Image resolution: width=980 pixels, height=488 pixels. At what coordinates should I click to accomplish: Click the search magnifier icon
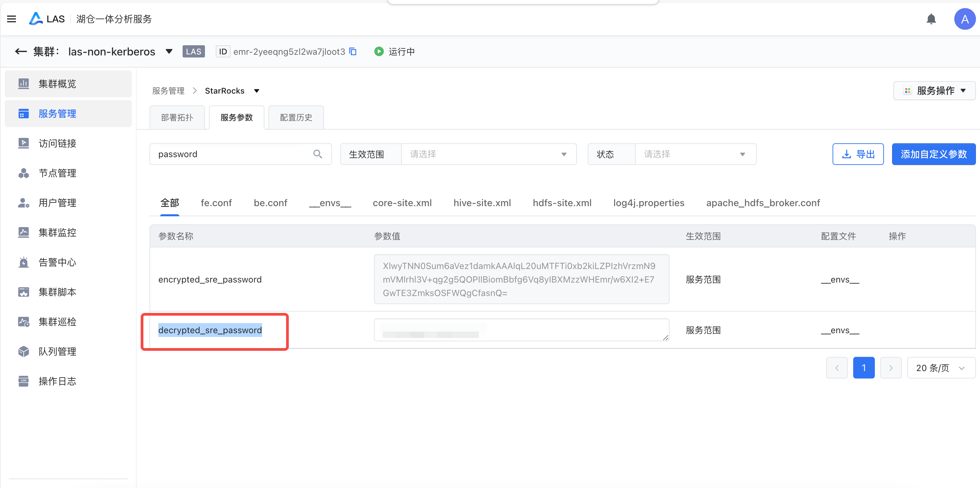(317, 154)
